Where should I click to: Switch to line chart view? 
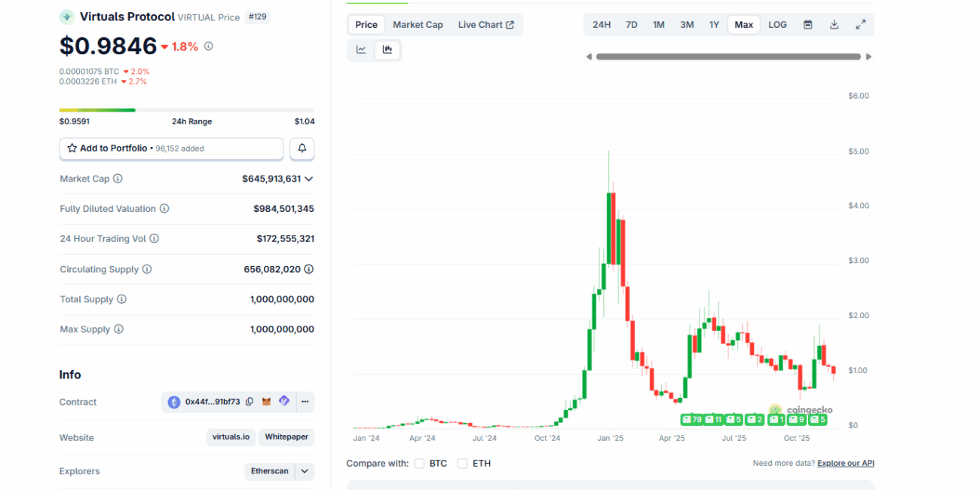click(x=361, y=50)
